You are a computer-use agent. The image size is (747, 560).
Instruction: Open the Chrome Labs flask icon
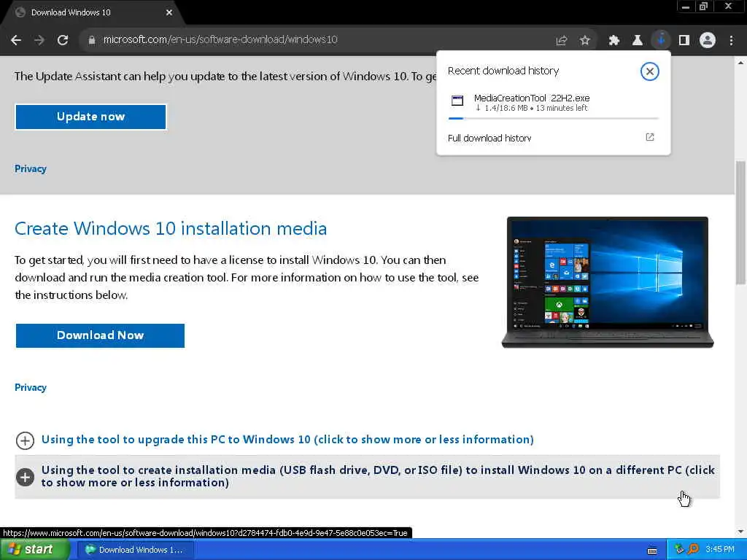638,41
